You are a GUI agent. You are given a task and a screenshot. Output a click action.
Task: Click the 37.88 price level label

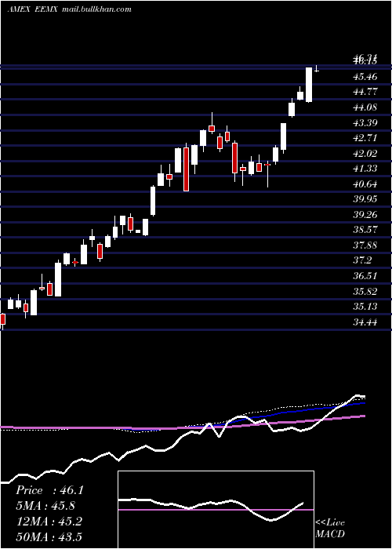pos(365,245)
